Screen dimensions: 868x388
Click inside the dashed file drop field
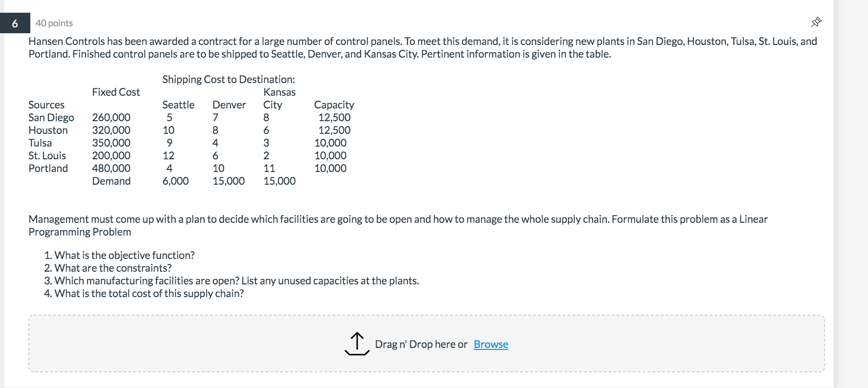point(196,344)
